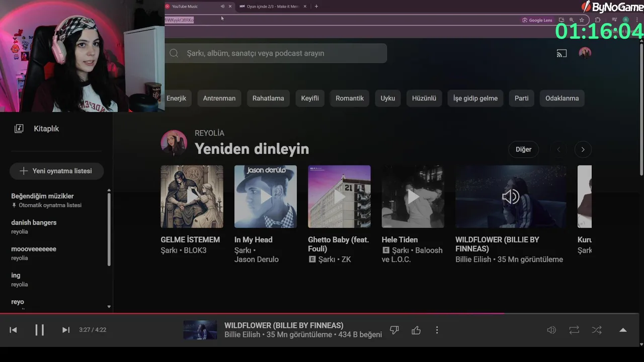Play the In My Head thumbnail
The width and height of the screenshot is (644, 362).
[x=266, y=197]
